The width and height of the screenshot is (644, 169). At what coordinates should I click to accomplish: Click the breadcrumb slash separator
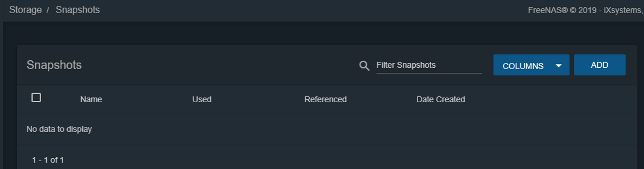pos(48,10)
